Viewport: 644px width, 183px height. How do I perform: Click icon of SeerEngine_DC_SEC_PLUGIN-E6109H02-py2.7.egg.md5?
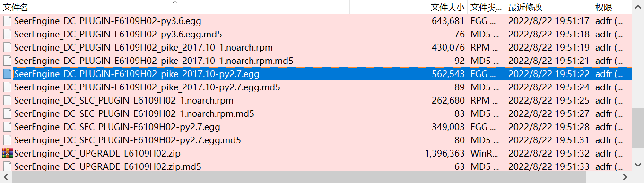(x=7, y=140)
